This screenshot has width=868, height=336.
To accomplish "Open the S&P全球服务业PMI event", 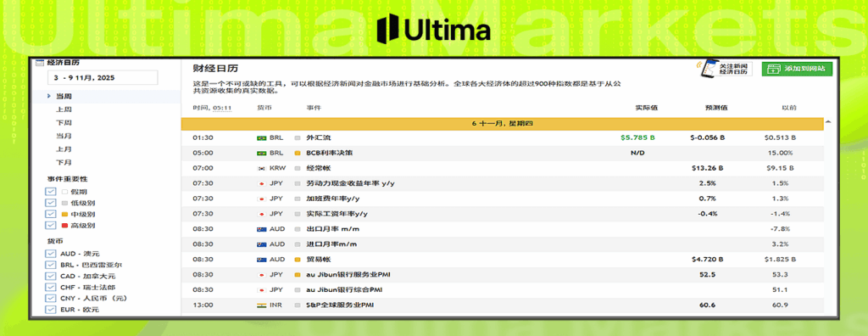I will (x=340, y=305).
